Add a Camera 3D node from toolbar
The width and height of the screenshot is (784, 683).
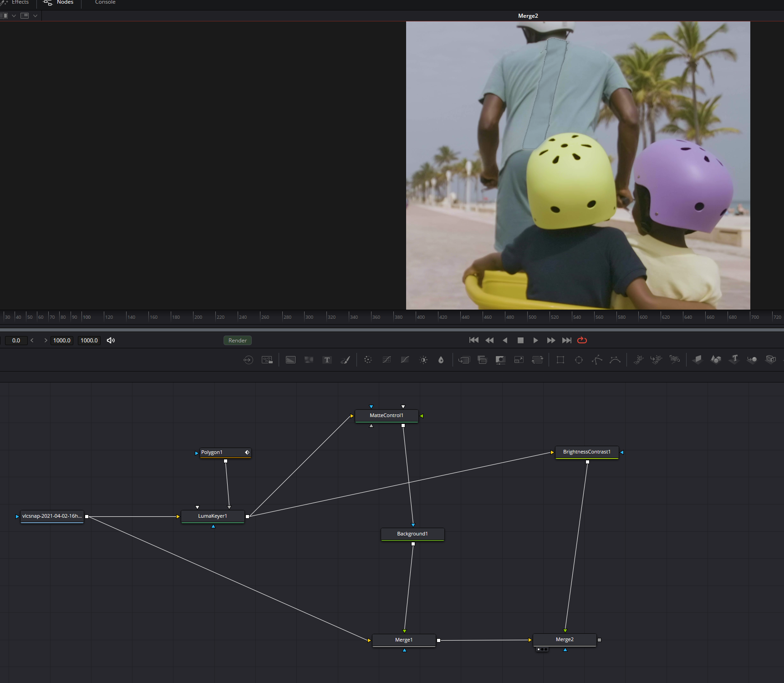[771, 360]
